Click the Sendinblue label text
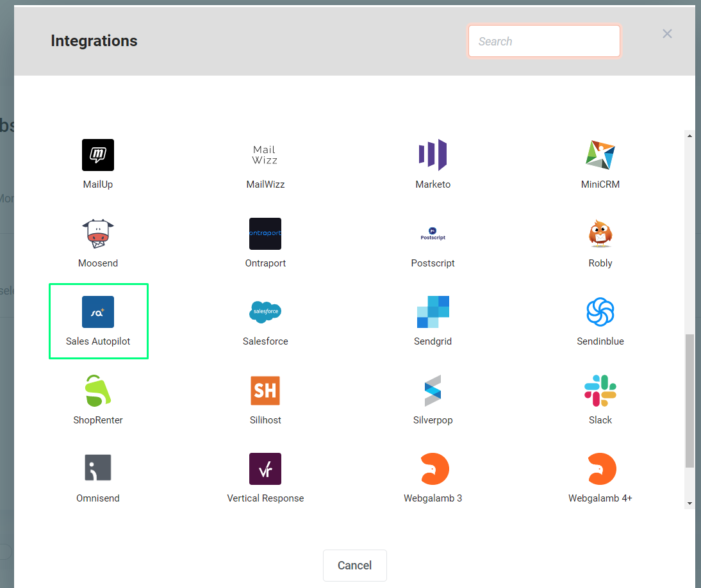The height and width of the screenshot is (588, 701). pos(600,341)
